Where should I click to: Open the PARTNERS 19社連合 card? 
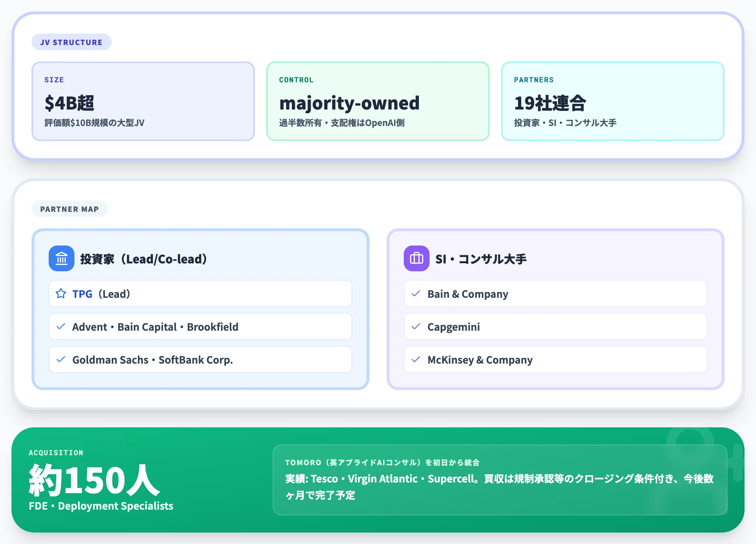coord(613,101)
